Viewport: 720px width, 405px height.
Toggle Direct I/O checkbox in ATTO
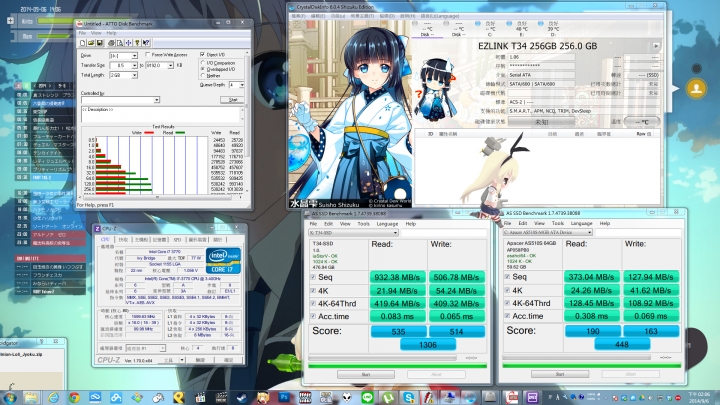(202, 55)
